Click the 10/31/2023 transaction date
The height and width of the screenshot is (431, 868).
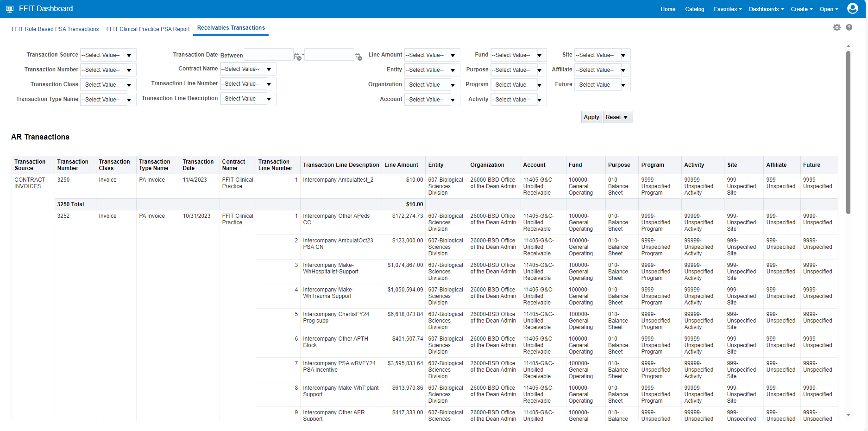(196, 216)
